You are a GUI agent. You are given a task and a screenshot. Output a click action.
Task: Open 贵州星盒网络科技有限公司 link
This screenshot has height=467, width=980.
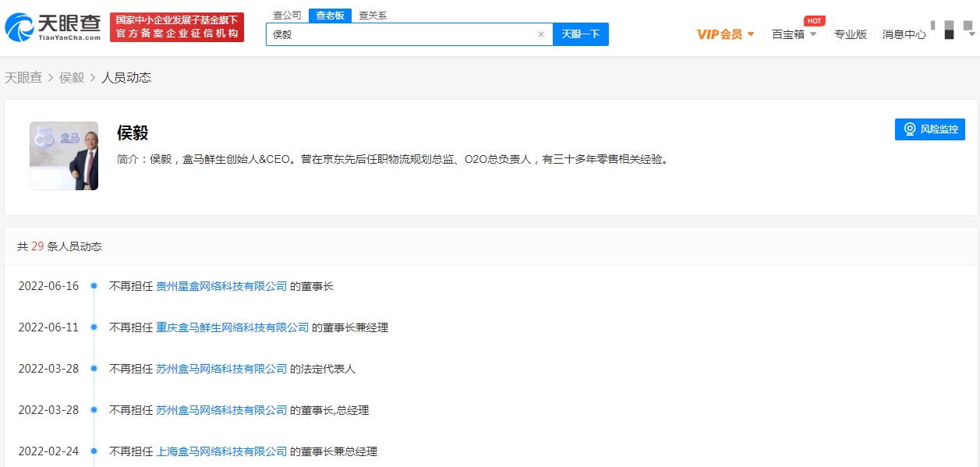221,286
